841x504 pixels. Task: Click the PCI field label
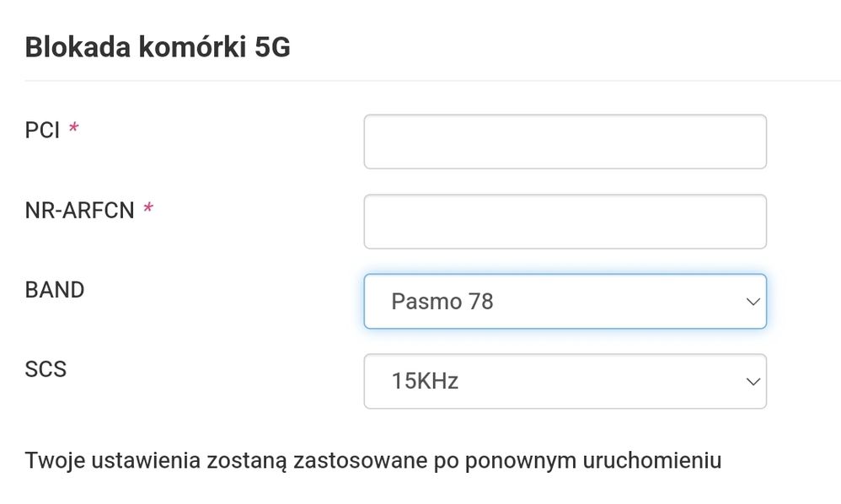pyautogui.click(x=42, y=131)
